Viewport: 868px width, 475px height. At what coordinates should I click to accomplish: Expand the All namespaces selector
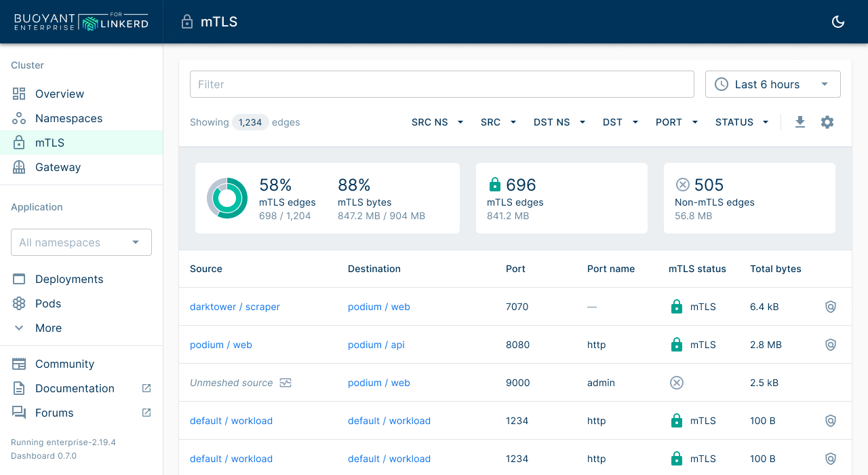click(81, 242)
